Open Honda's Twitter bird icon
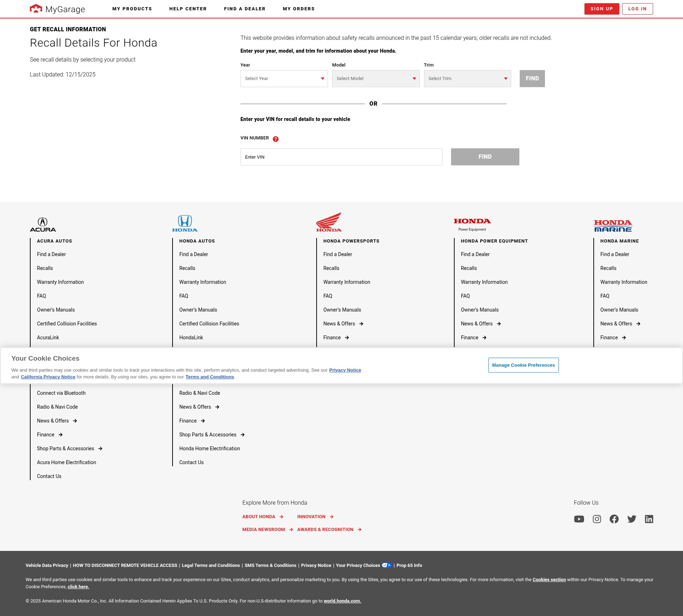 point(632,519)
